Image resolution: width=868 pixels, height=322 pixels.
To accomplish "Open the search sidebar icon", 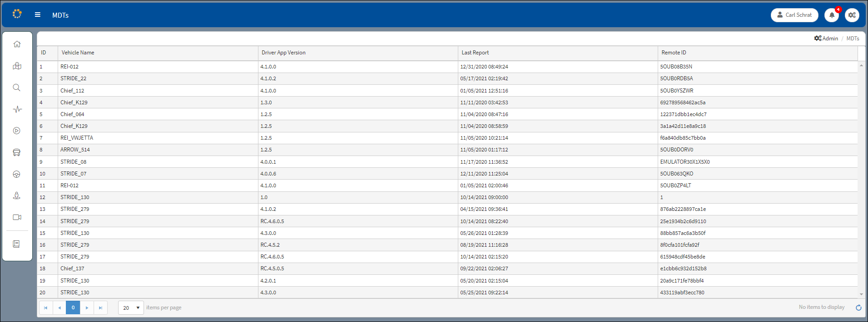I will click(17, 88).
